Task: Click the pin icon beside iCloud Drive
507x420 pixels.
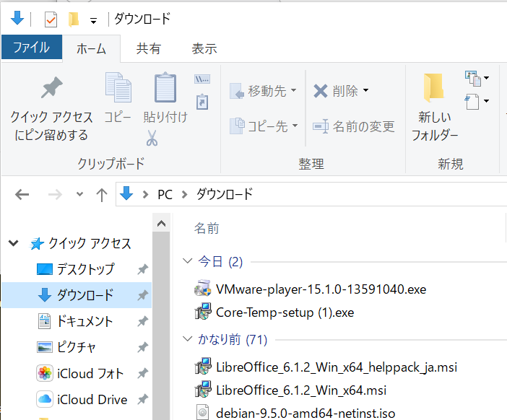Action: pos(142,400)
